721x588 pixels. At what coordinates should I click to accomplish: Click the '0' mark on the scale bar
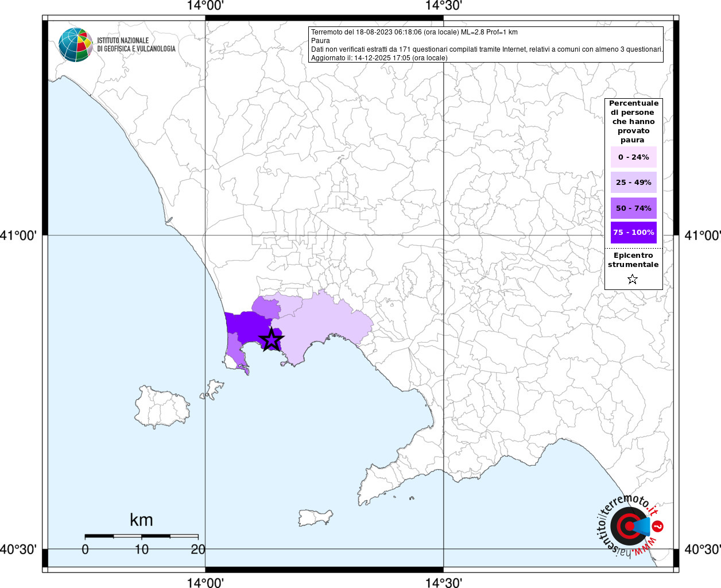coord(85,549)
